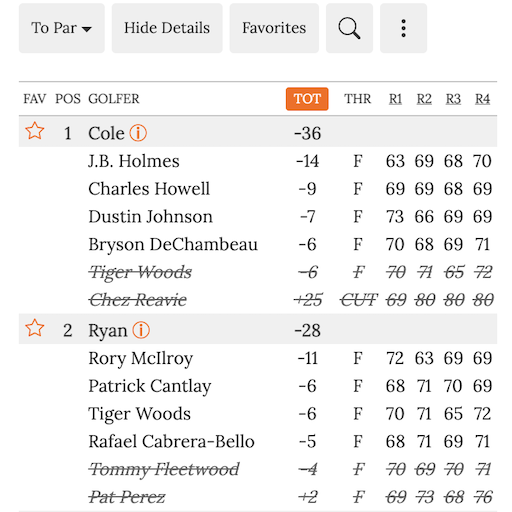Open the three-dot more options menu
The width and height of the screenshot is (512, 512).
(403, 28)
